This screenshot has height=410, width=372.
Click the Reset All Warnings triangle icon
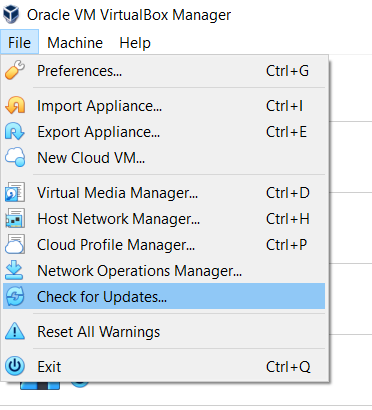[15, 331]
